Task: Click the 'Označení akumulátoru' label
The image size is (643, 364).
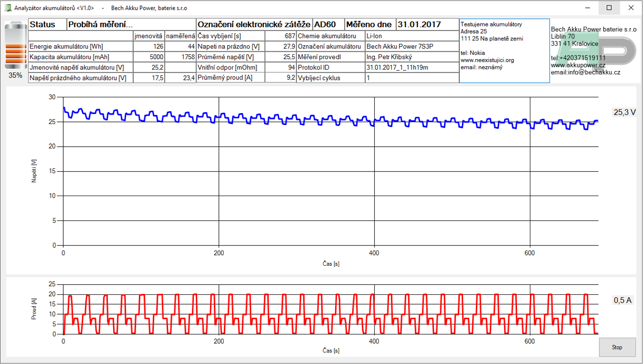Action: [x=329, y=46]
